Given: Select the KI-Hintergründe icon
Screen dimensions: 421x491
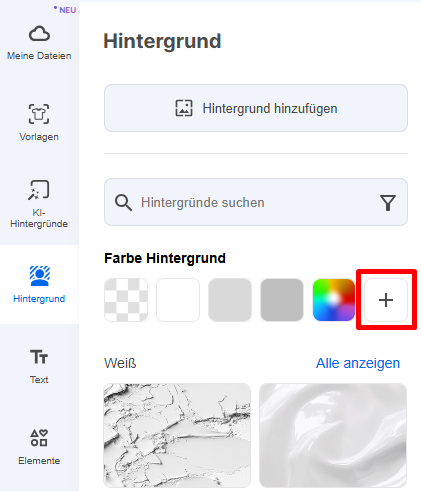Looking at the screenshot, I should point(39,190).
